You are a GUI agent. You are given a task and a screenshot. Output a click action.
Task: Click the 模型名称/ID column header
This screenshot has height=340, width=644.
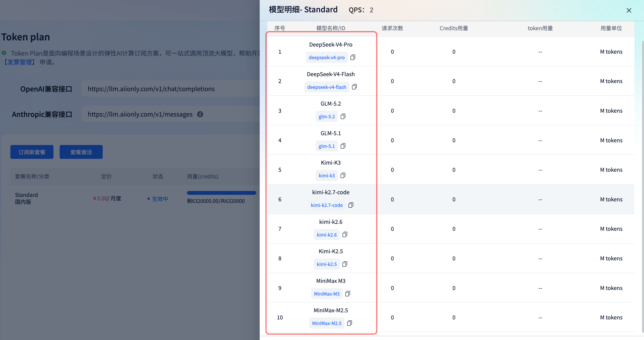(x=330, y=28)
